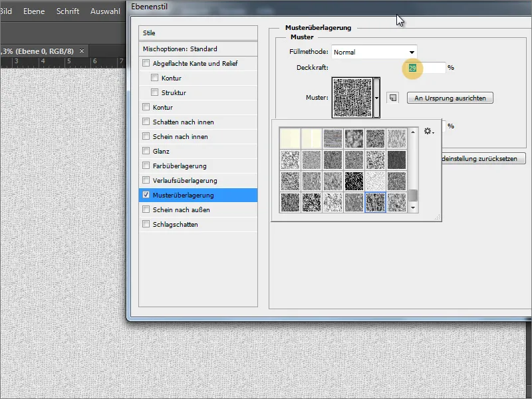Screen dimensions: 532x399
Task: Click the Standardeinstellung zurücksetzen button
Action: click(483, 158)
